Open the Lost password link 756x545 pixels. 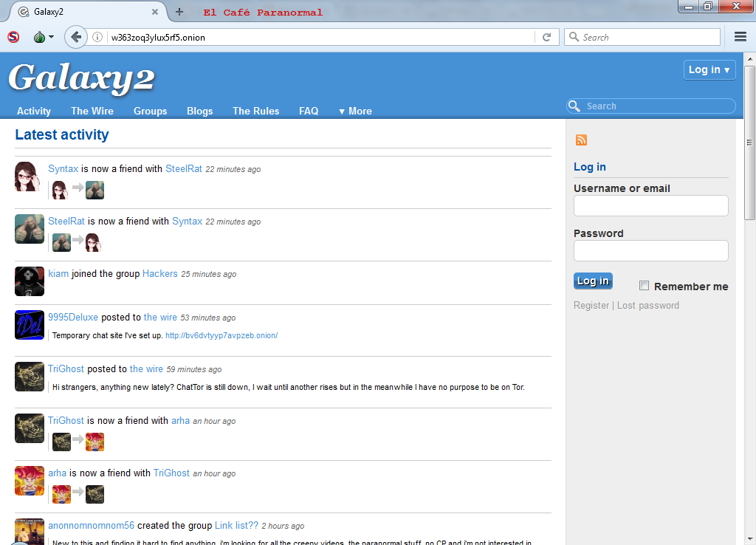click(648, 305)
